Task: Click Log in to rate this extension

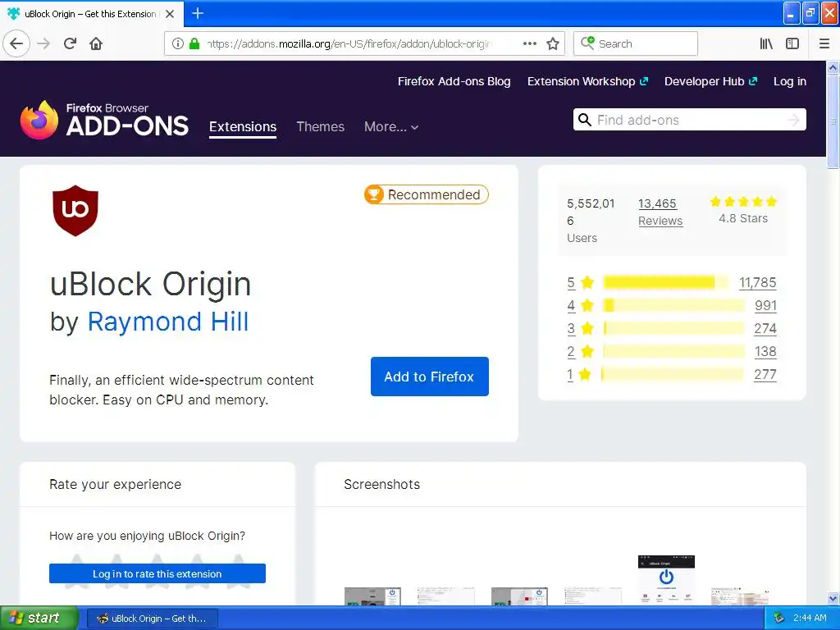Action: point(157,573)
